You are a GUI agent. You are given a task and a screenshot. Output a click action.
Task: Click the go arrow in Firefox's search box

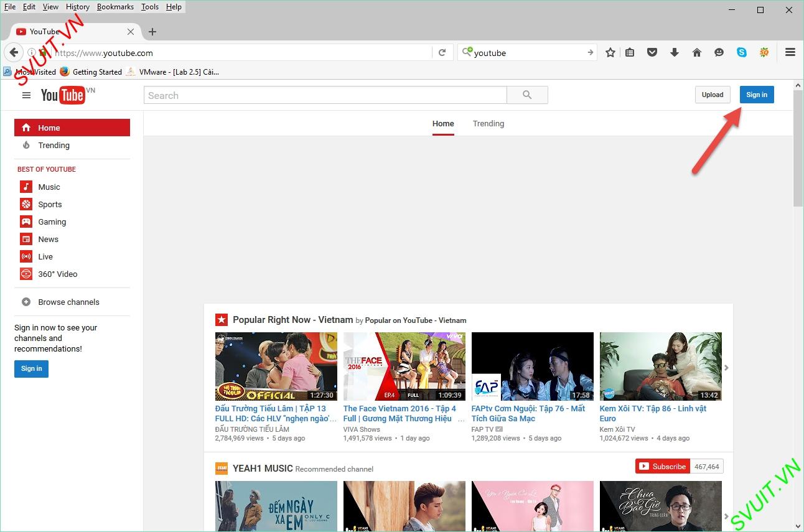(x=590, y=53)
